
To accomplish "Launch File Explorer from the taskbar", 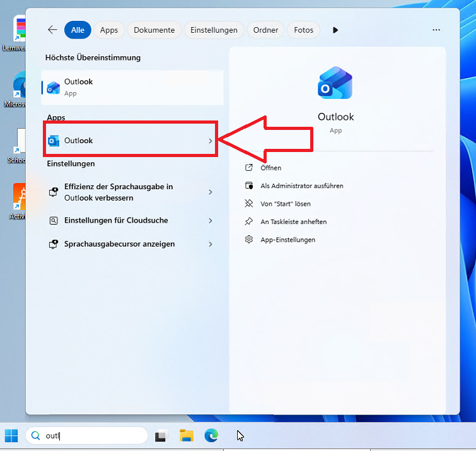I will pyautogui.click(x=186, y=435).
